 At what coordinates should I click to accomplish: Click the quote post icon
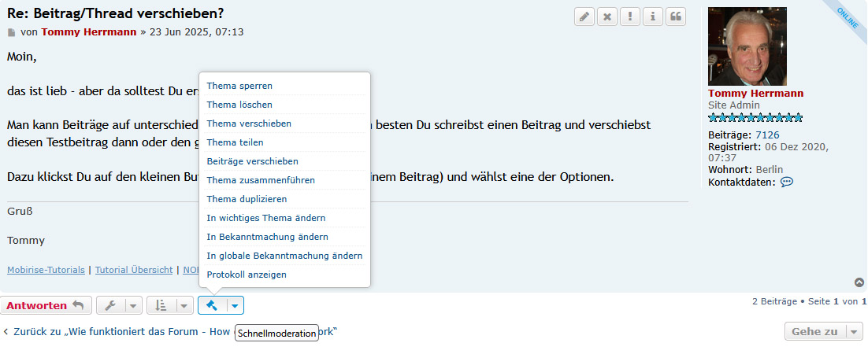(x=675, y=17)
